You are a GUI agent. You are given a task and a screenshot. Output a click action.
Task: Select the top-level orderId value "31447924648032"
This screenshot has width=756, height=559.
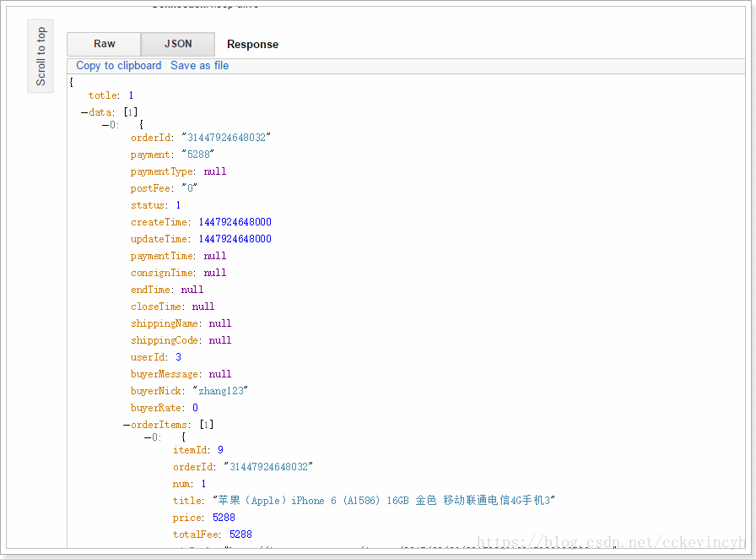point(226,138)
